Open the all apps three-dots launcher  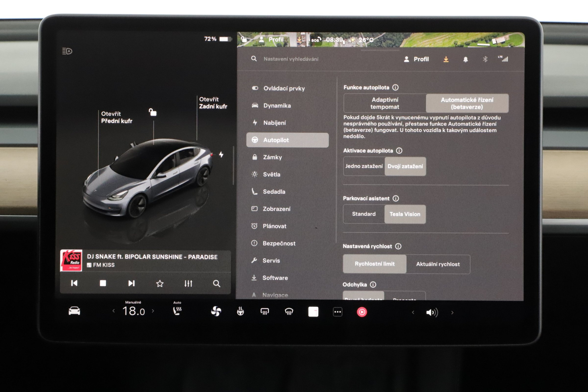tap(338, 312)
